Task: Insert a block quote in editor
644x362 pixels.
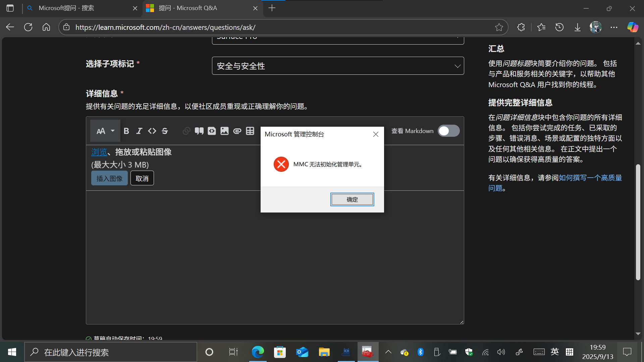Action: tap(199, 131)
